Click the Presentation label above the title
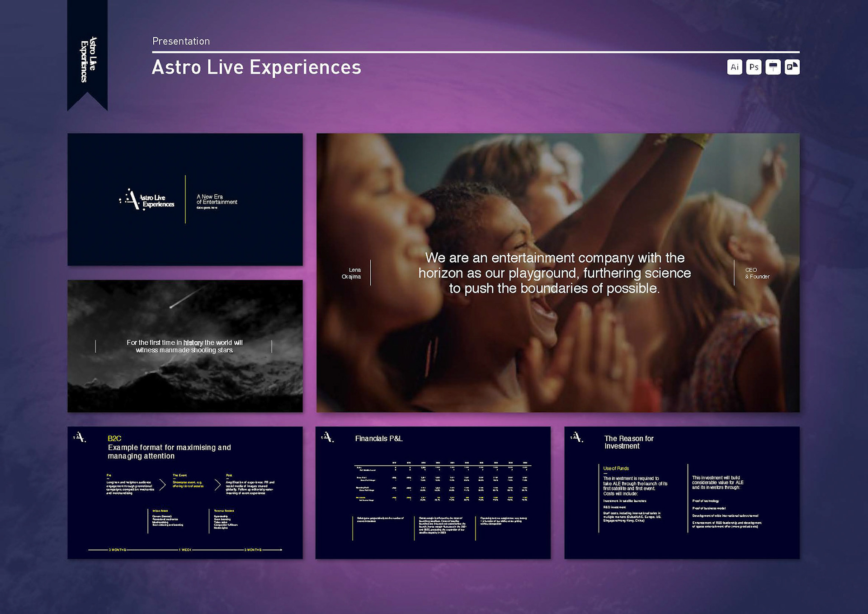The width and height of the screenshot is (868, 614). 181,41
